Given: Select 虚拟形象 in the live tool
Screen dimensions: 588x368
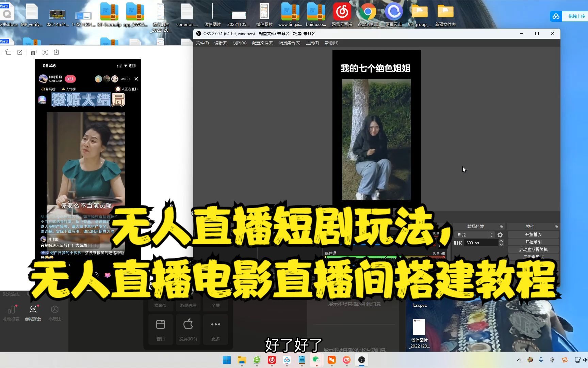Looking at the screenshot, I should click(33, 313).
